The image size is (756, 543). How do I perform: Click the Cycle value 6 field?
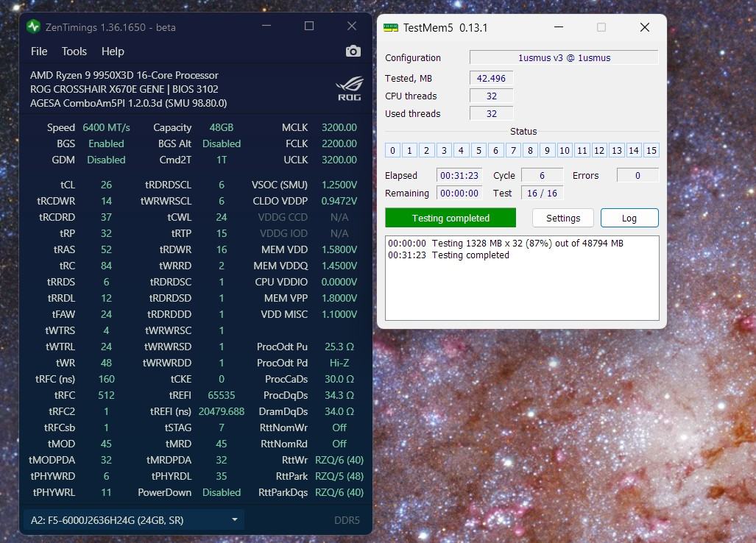pos(542,175)
